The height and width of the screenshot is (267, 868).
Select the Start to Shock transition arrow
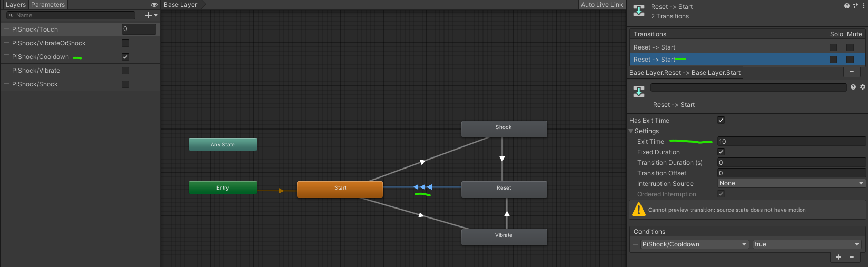[422, 162]
